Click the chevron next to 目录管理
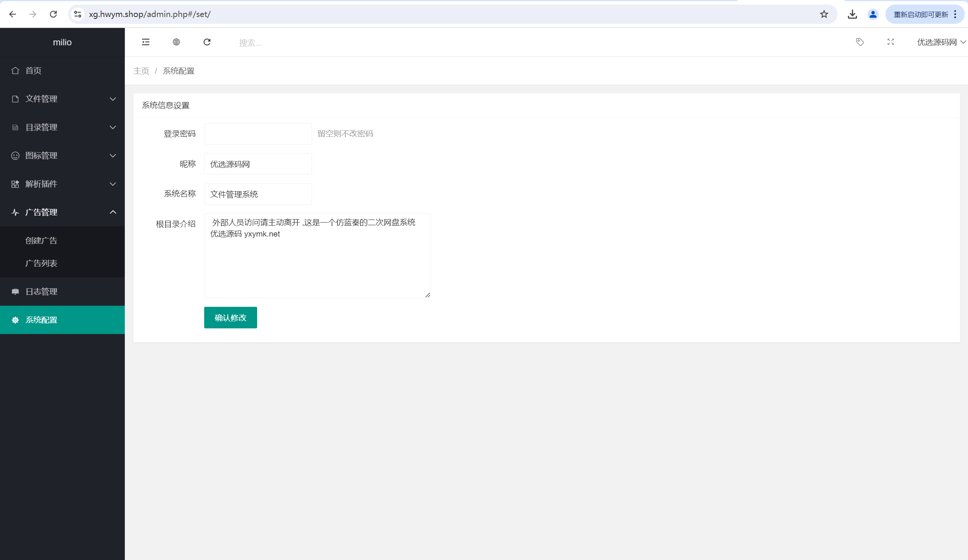 point(113,127)
